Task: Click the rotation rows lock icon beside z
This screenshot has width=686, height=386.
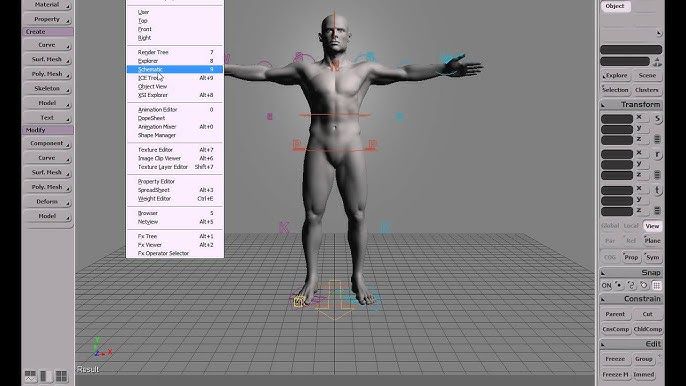Action: point(657,175)
